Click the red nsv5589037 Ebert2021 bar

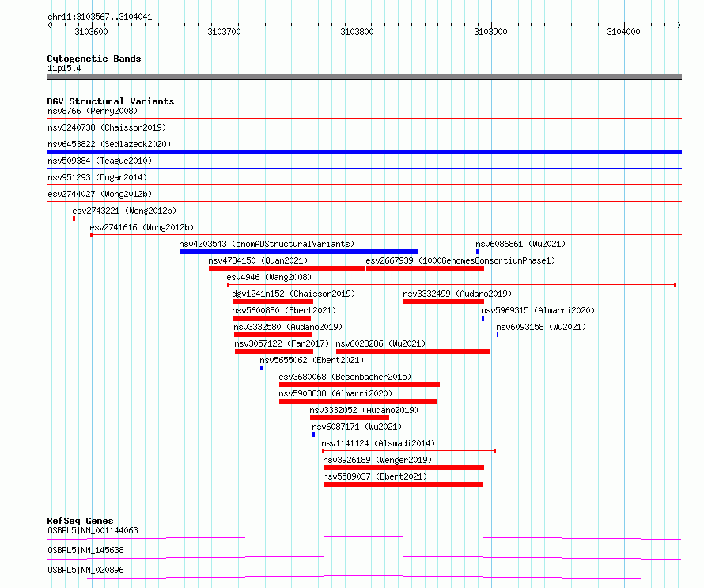coord(403,484)
